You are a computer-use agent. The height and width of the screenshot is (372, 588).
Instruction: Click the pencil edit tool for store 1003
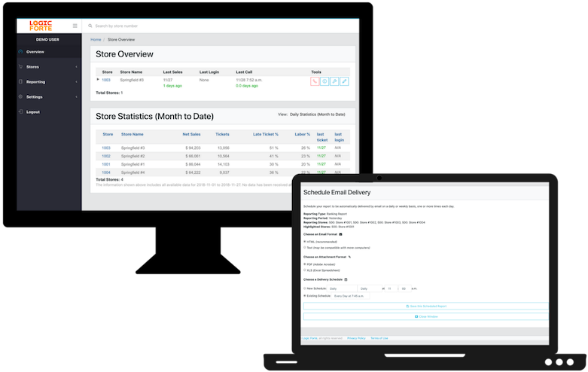(344, 81)
